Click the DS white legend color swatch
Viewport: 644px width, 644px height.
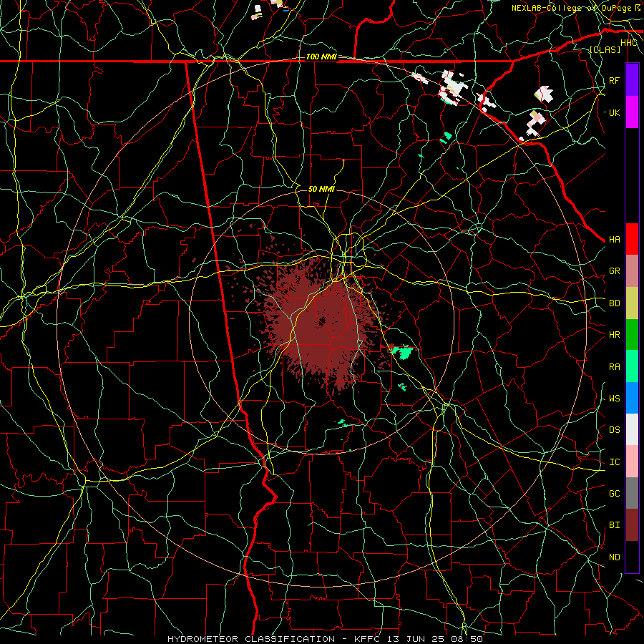click(632, 429)
